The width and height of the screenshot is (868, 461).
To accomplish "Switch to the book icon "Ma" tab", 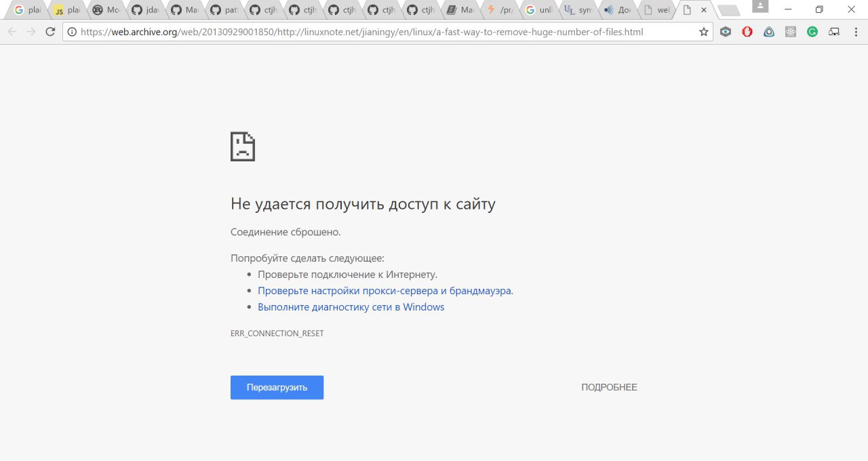I will (460, 10).
